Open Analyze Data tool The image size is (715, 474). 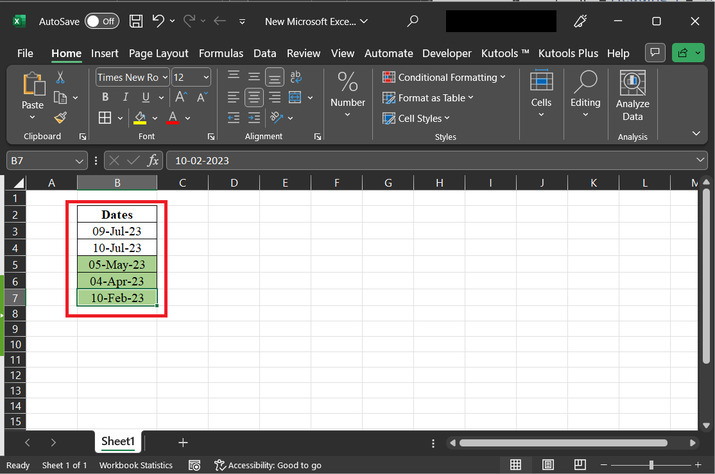(632, 95)
